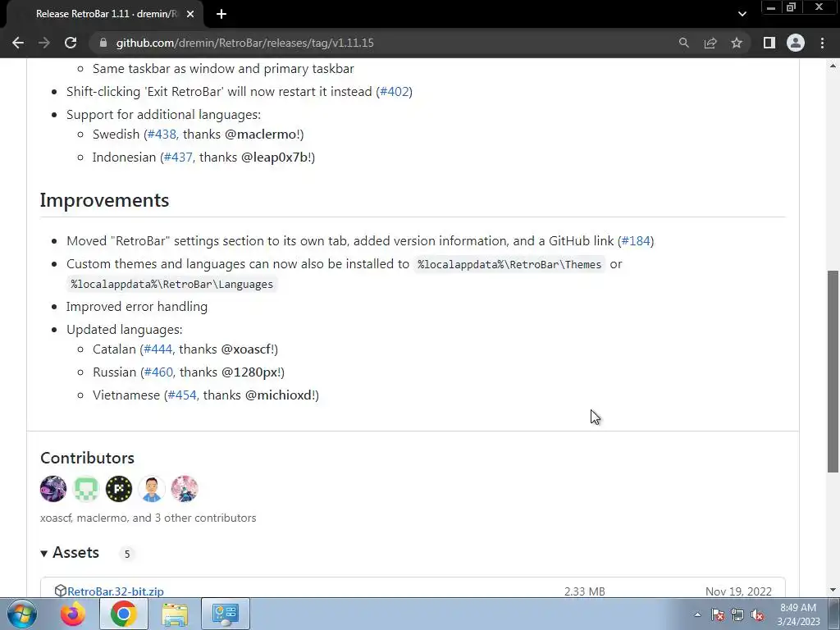Click the 2.33 MB file size
The height and width of the screenshot is (630, 840).
[x=584, y=591]
